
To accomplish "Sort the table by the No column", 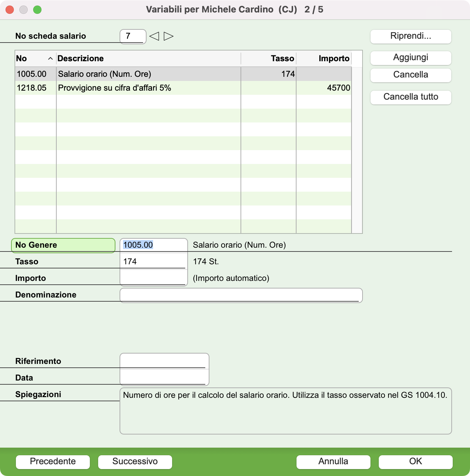I will (x=35, y=58).
